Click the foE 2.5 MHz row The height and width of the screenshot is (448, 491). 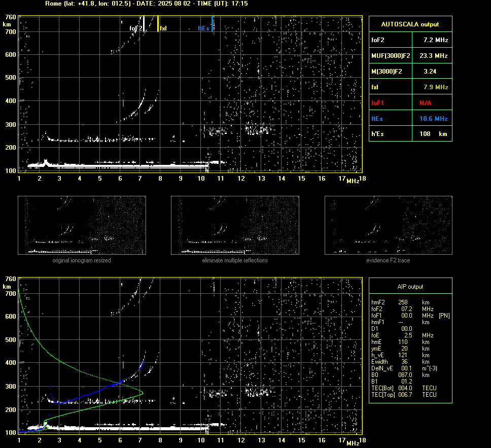[402, 335]
